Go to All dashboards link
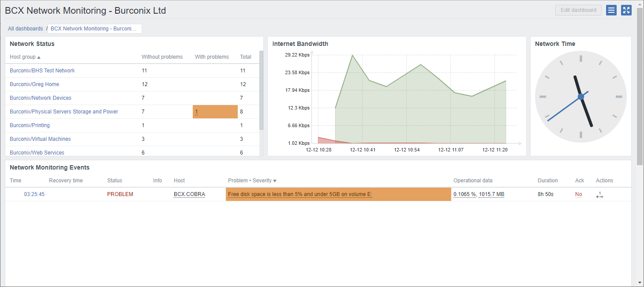 (x=26, y=29)
